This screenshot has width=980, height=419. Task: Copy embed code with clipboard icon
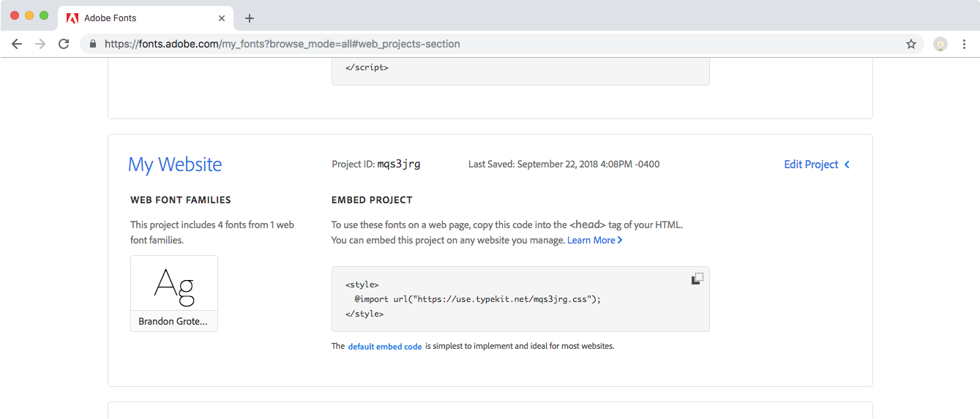point(697,279)
